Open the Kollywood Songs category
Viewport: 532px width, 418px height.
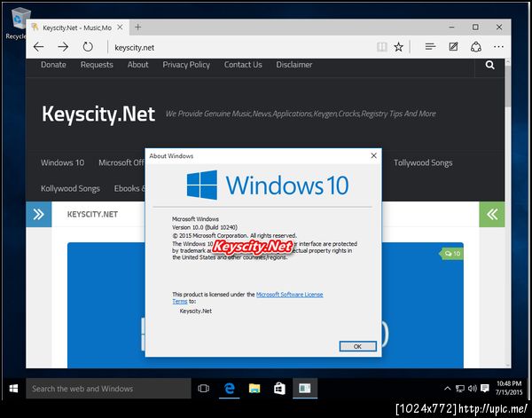(x=70, y=188)
